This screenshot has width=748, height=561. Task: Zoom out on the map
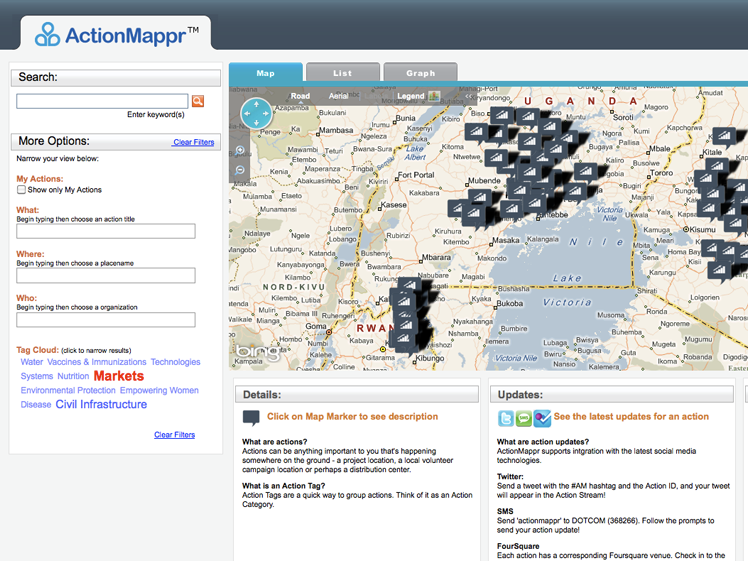click(240, 170)
